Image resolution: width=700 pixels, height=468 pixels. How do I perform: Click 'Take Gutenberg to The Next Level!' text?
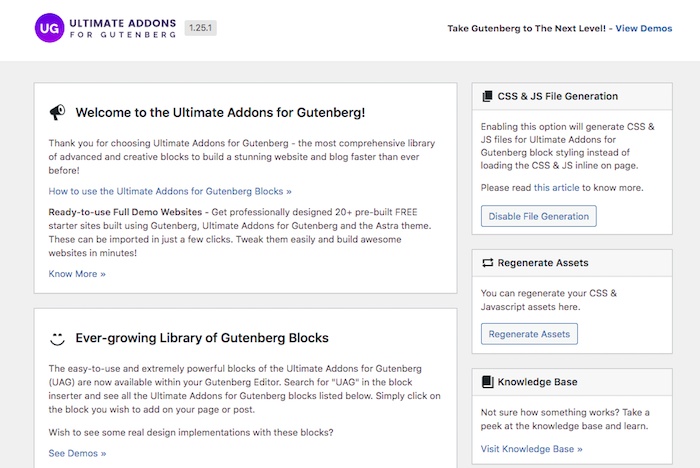click(x=526, y=28)
